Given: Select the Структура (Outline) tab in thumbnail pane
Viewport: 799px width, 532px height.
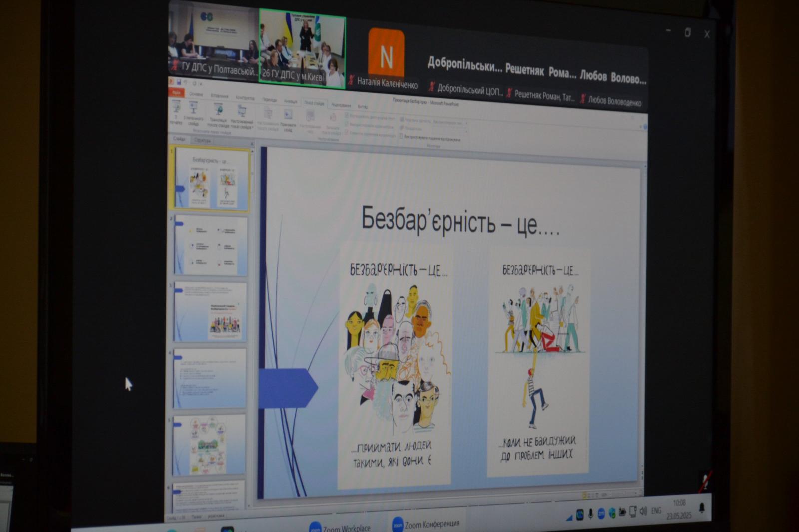Looking at the screenshot, I should tap(202, 141).
